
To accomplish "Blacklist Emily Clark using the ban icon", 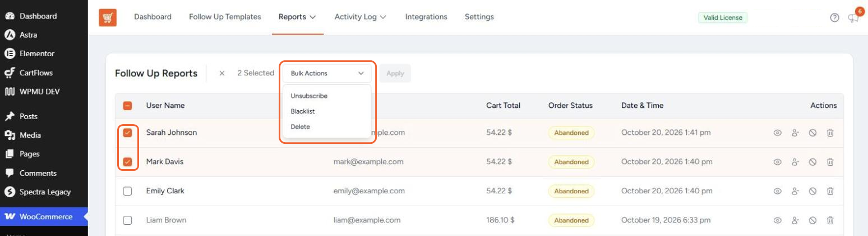I will coord(812,191).
